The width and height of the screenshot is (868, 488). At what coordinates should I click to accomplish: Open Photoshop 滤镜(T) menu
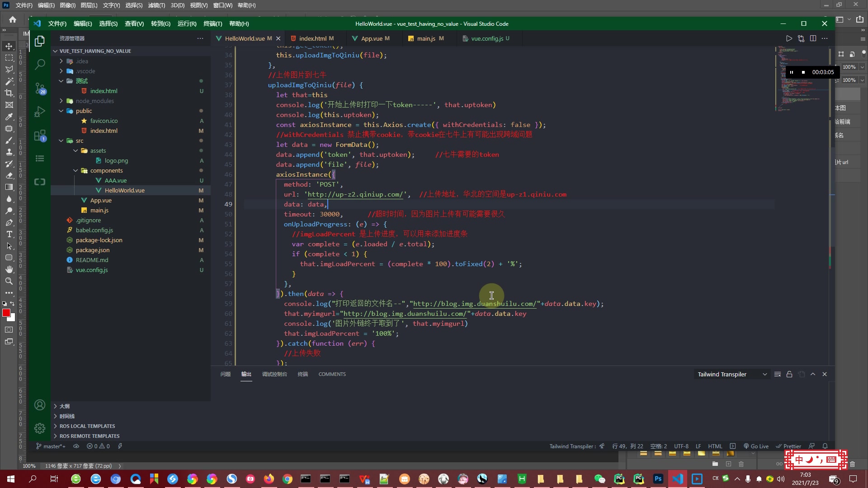(x=156, y=5)
